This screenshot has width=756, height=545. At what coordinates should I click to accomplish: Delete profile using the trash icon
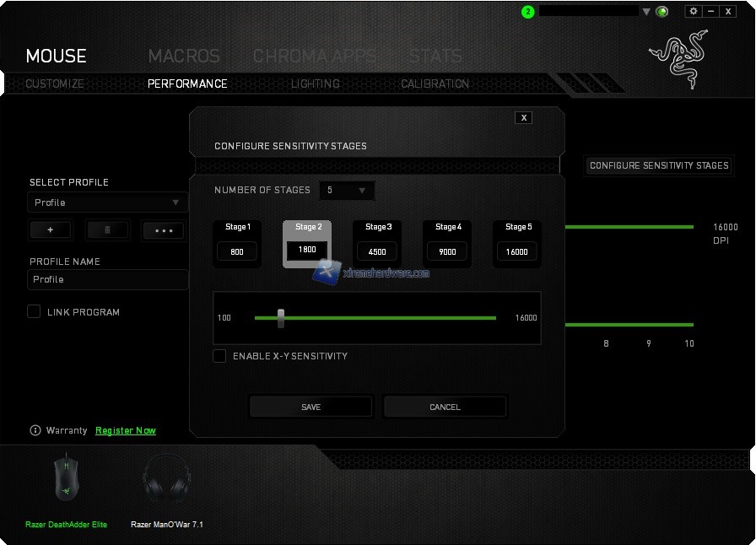click(x=107, y=230)
